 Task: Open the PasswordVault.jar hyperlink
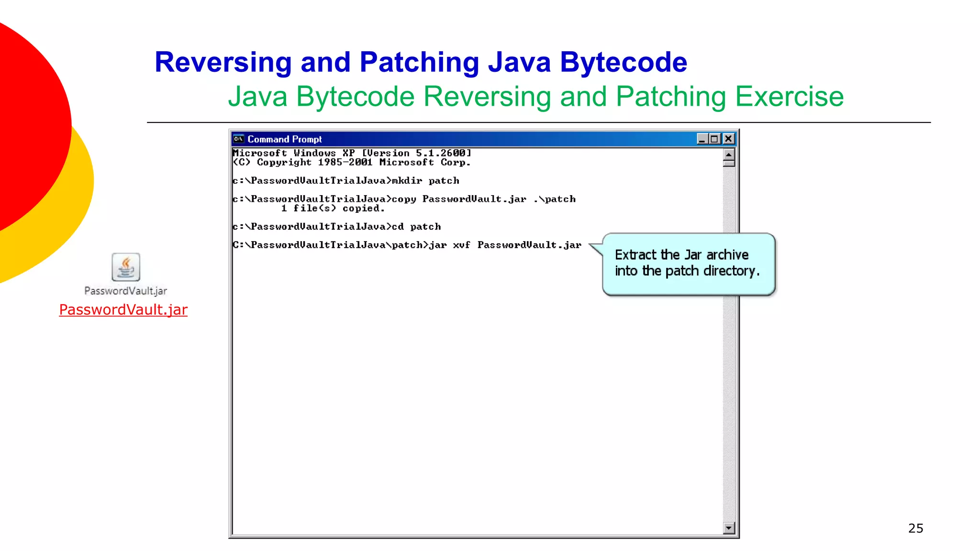tap(123, 310)
